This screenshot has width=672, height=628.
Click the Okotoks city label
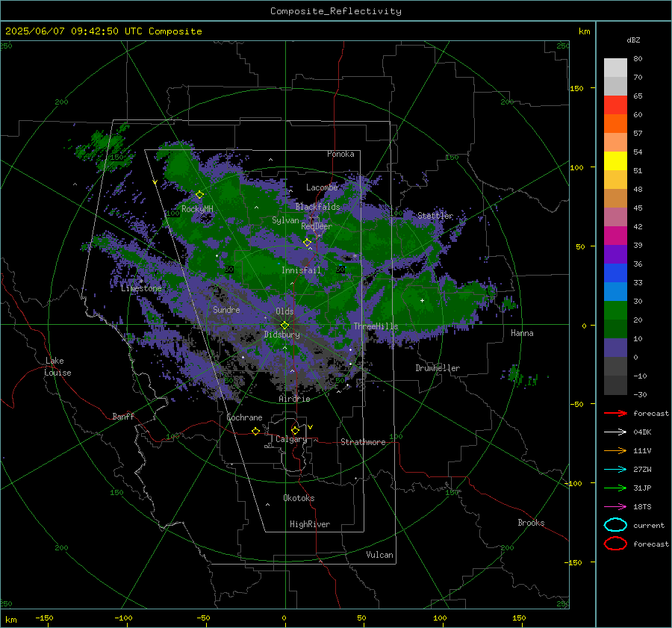click(x=299, y=498)
